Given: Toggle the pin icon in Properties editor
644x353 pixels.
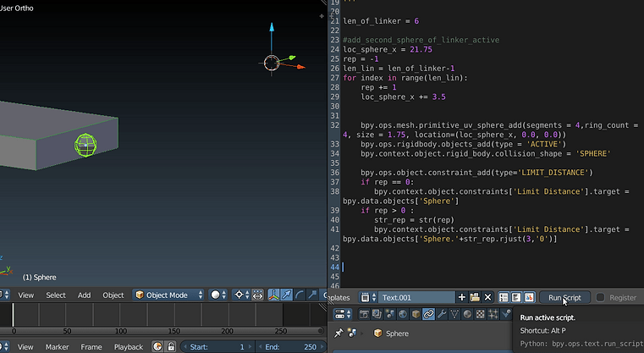Looking at the screenshot, I should (x=339, y=334).
